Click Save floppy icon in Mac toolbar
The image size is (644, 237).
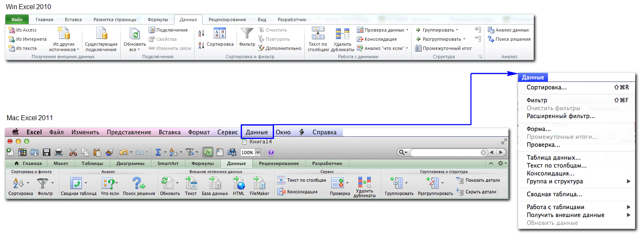tap(47, 152)
